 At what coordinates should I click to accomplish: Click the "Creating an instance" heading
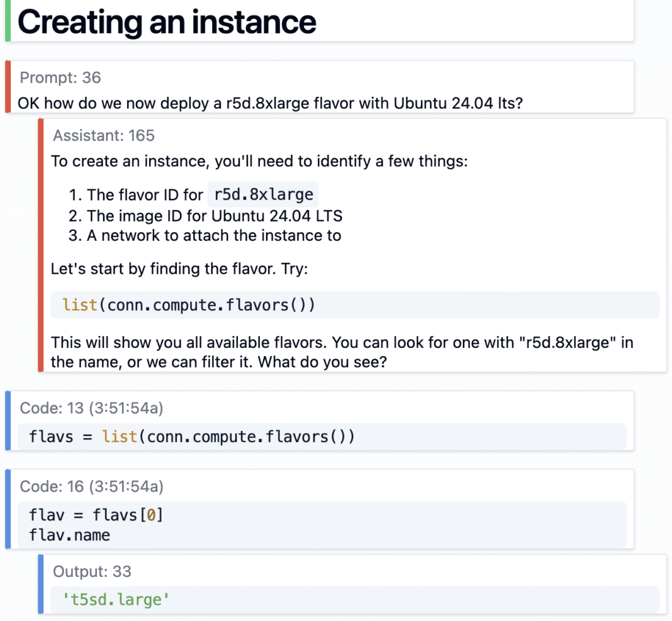167,21
